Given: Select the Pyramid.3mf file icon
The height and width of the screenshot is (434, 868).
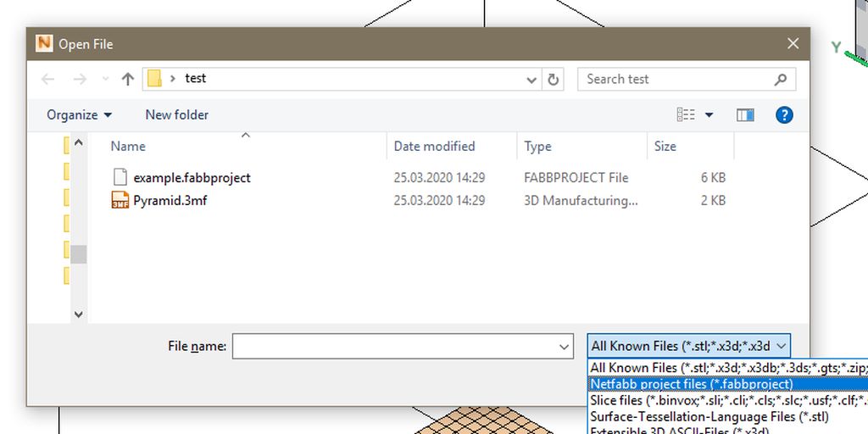Looking at the screenshot, I should coord(121,201).
